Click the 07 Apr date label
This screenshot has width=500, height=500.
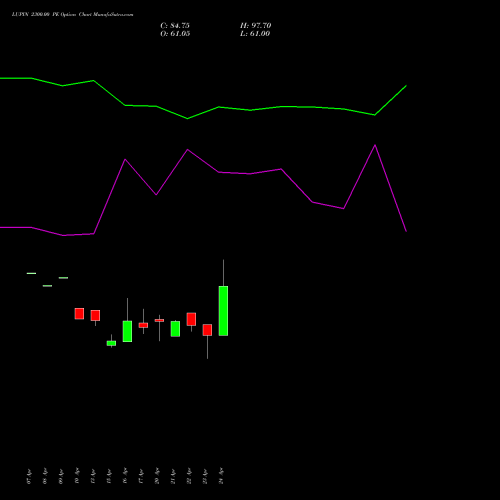click(x=29, y=476)
